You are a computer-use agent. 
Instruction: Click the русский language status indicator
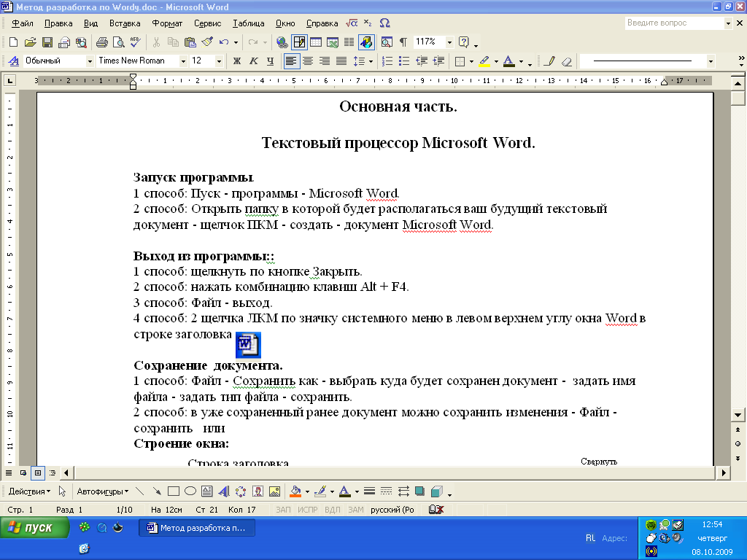392,510
